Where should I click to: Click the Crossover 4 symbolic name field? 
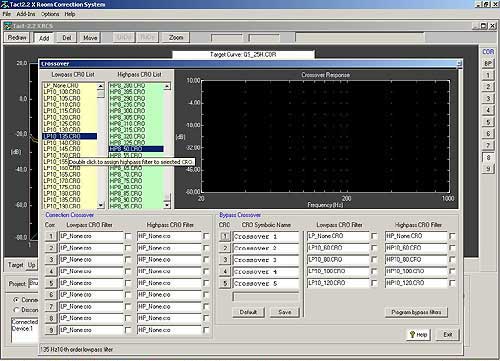pyautogui.click(x=266, y=272)
